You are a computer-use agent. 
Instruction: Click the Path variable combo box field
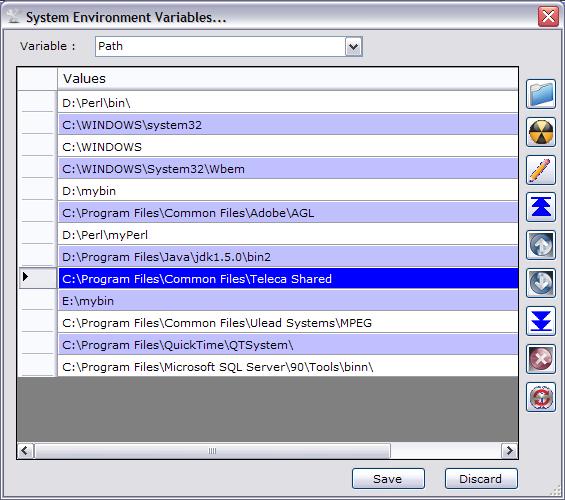229,46
